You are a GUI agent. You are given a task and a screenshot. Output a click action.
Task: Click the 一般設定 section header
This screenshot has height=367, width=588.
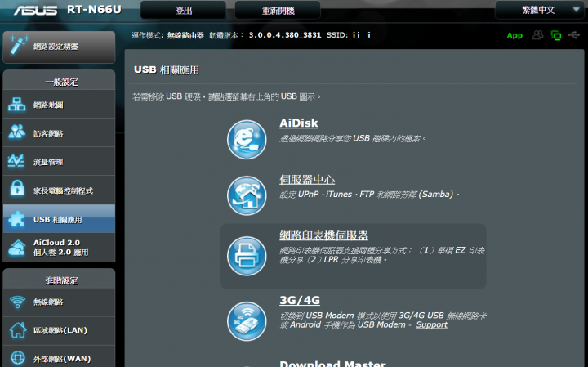tap(61, 82)
